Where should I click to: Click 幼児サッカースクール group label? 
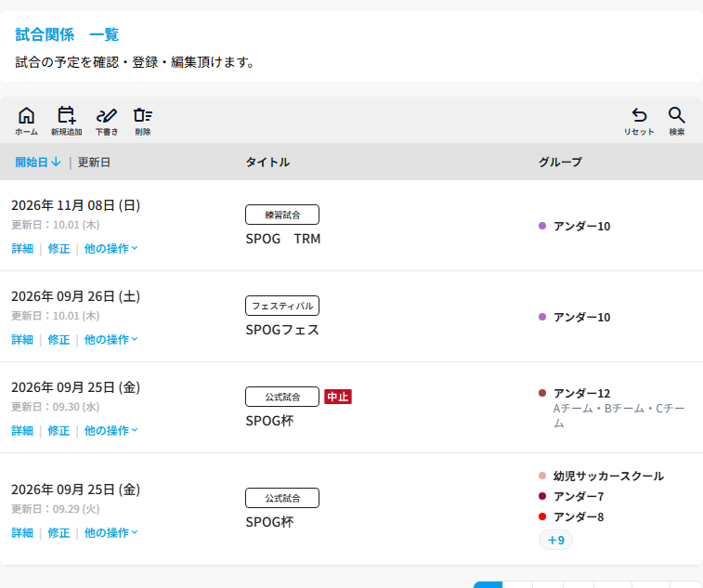coord(608,476)
